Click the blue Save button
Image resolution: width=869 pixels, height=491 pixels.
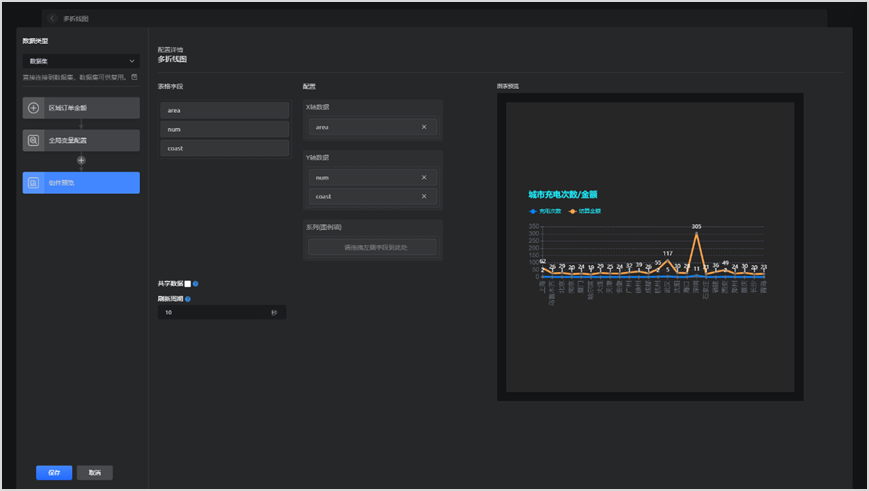point(54,473)
